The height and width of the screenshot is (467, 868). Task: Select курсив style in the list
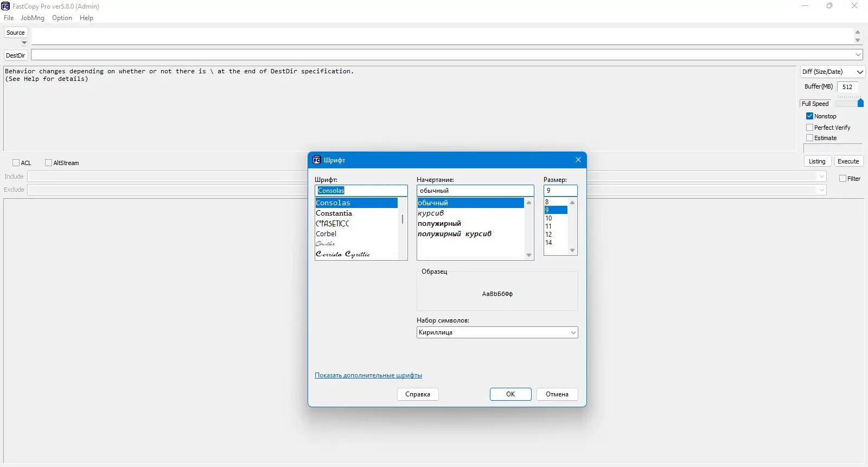click(x=470, y=213)
